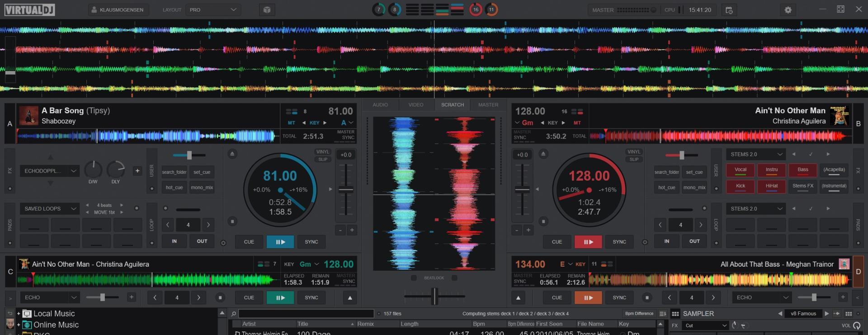The image size is (868, 335).
Task: Toggle deck A VINYL mode
Action: coord(322,152)
